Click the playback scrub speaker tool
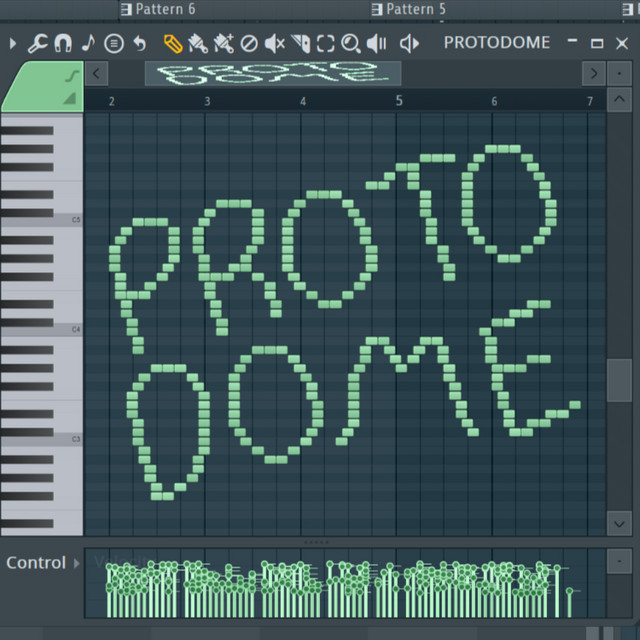The height and width of the screenshot is (640, 640). [377, 43]
